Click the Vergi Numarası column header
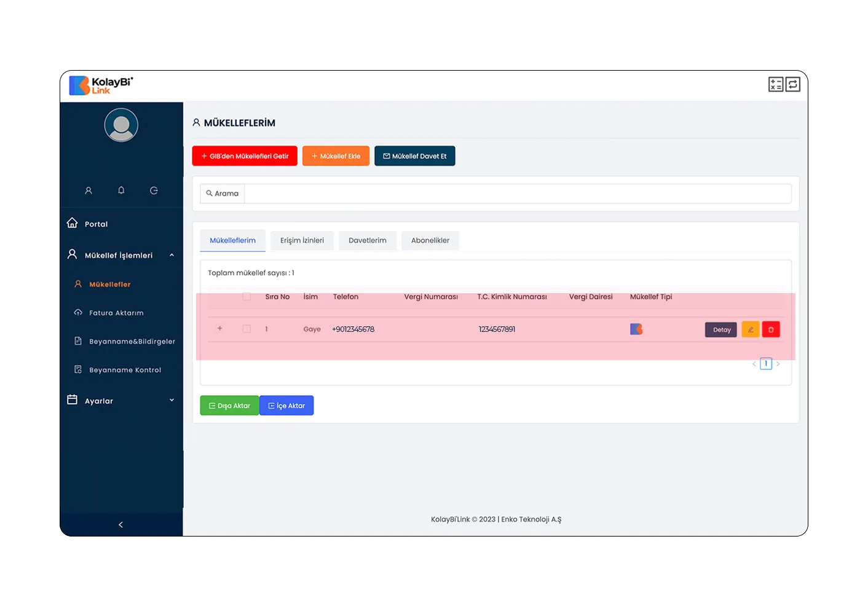 coord(431,297)
